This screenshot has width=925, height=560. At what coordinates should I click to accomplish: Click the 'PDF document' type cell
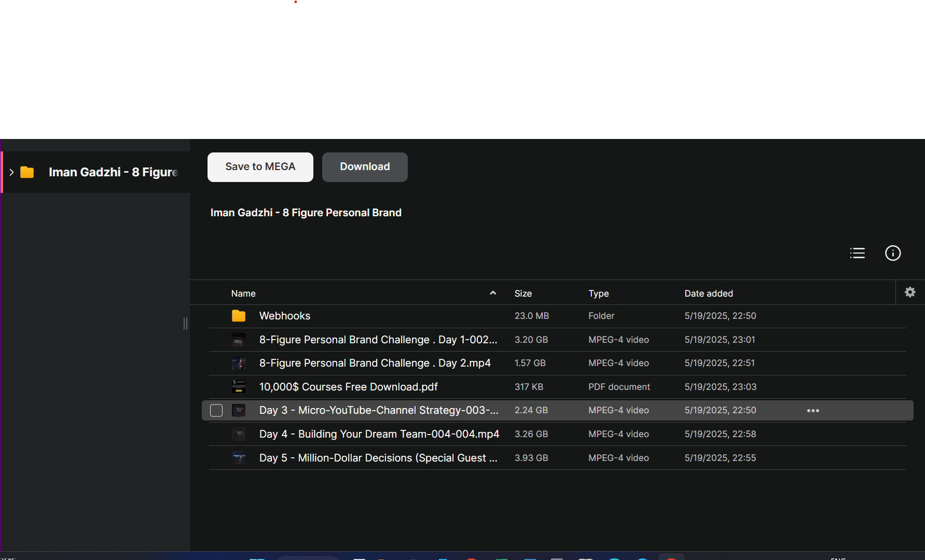point(619,387)
